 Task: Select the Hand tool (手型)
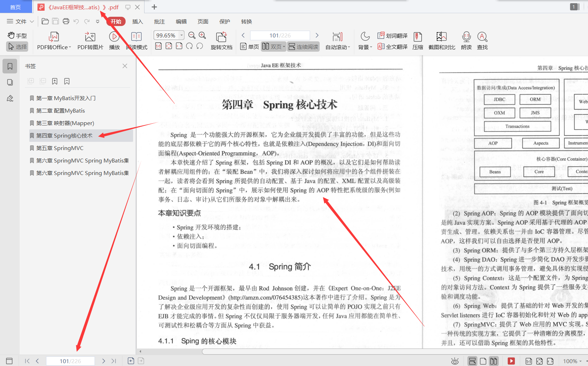pos(17,36)
